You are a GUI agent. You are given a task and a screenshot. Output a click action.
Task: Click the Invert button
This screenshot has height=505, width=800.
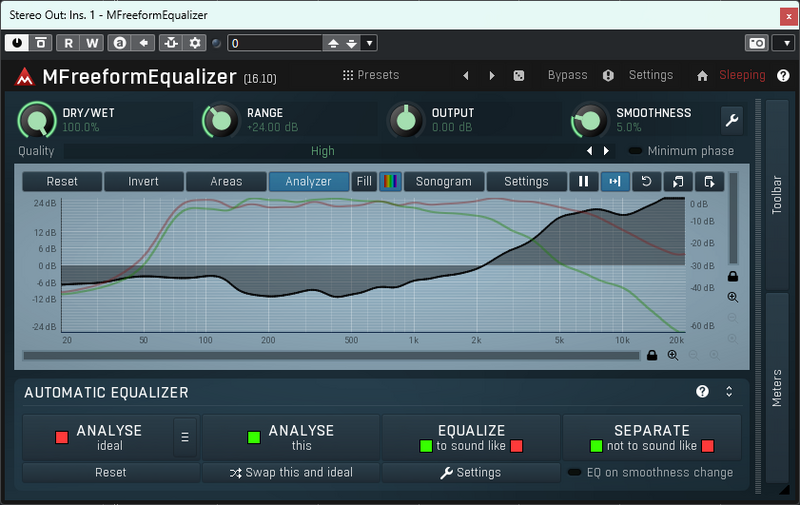(x=143, y=182)
